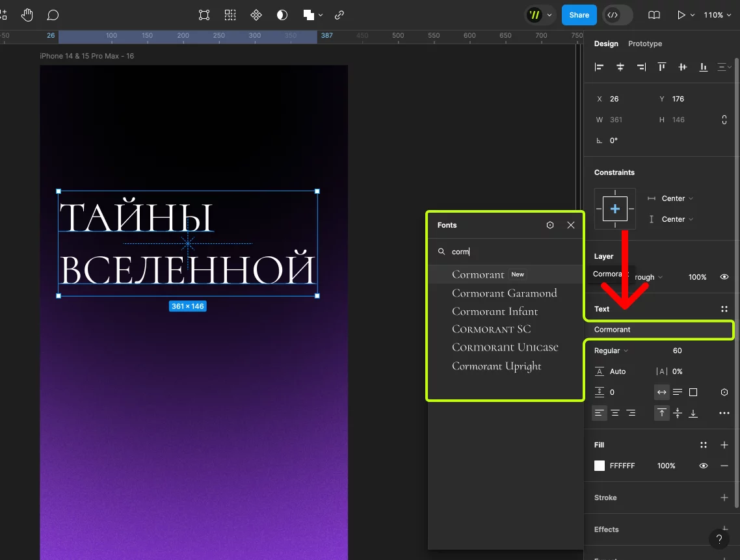Click Align vertical centers icon
Image resolution: width=740 pixels, height=560 pixels.
682,67
